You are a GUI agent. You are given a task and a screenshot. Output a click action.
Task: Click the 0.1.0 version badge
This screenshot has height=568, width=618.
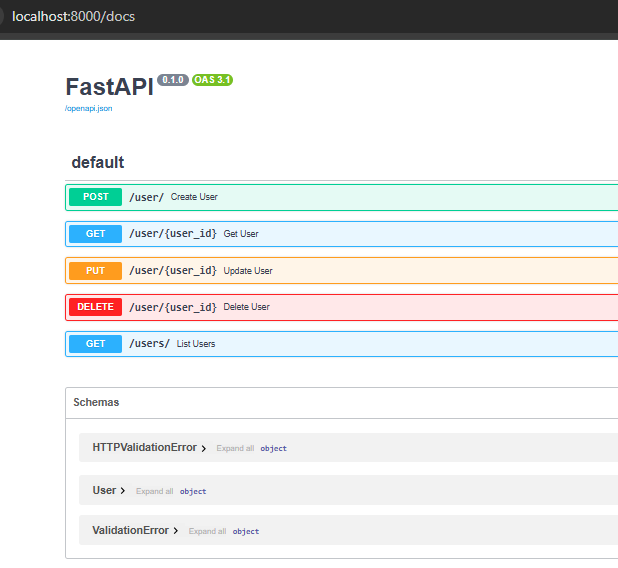(x=173, y=80)
